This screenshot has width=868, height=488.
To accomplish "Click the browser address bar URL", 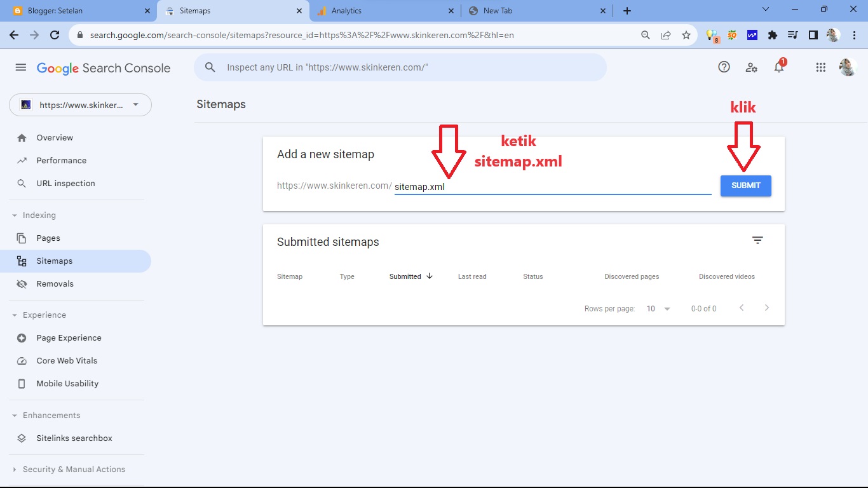I will click(x=302, y=36).
